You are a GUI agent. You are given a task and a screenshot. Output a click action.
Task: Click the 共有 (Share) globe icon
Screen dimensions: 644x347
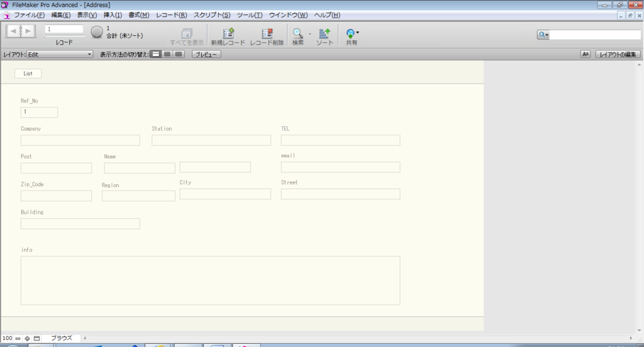350,33
